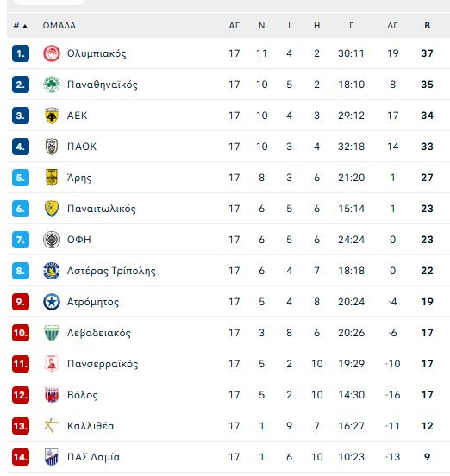Viewport: 450px width, 476px height.
Task: Sort table by the # rank arrow
Action: click(21, 26)
